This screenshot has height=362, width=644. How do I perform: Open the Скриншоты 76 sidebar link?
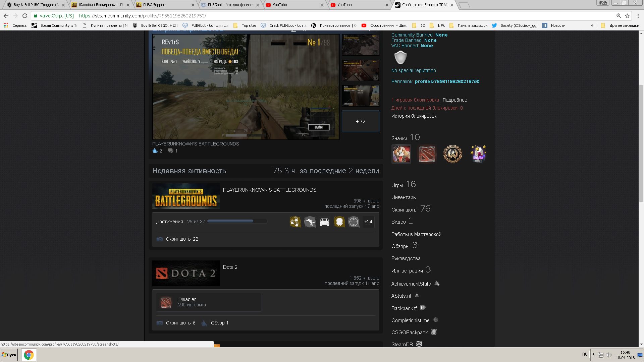click(411, 209)
